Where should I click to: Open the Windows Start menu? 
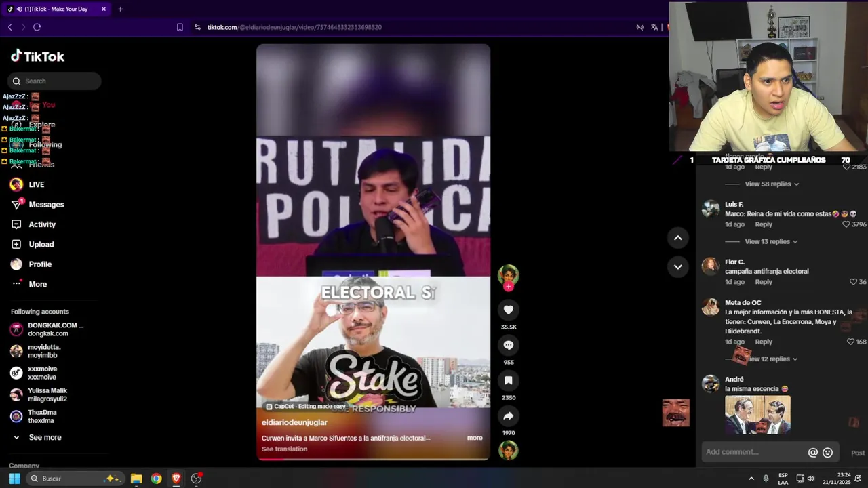tap(14, 479)
